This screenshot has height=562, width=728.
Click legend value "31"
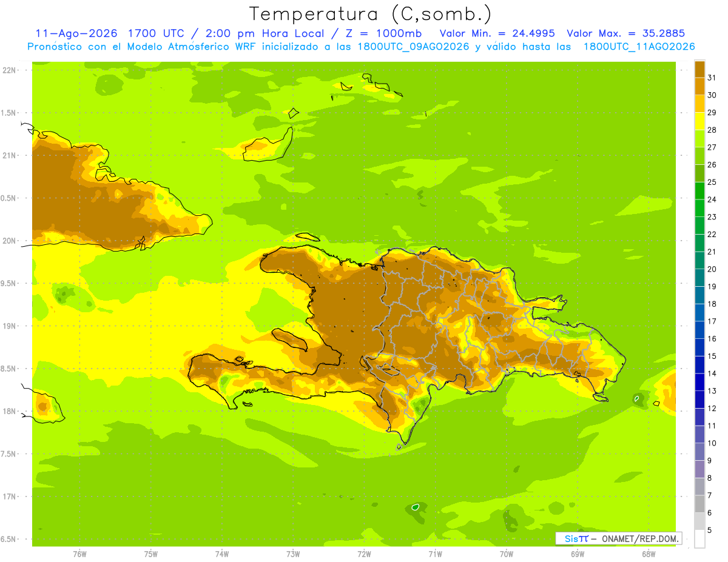click(712, 78)
